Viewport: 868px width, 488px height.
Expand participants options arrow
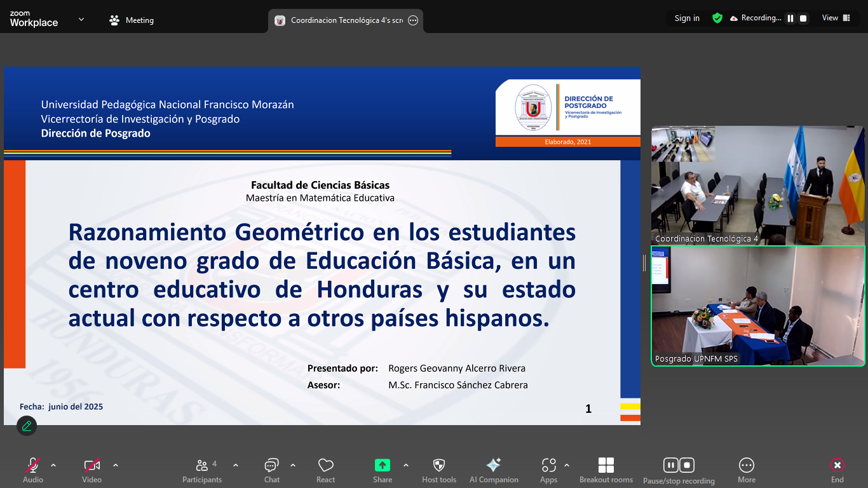pos(236,465)
